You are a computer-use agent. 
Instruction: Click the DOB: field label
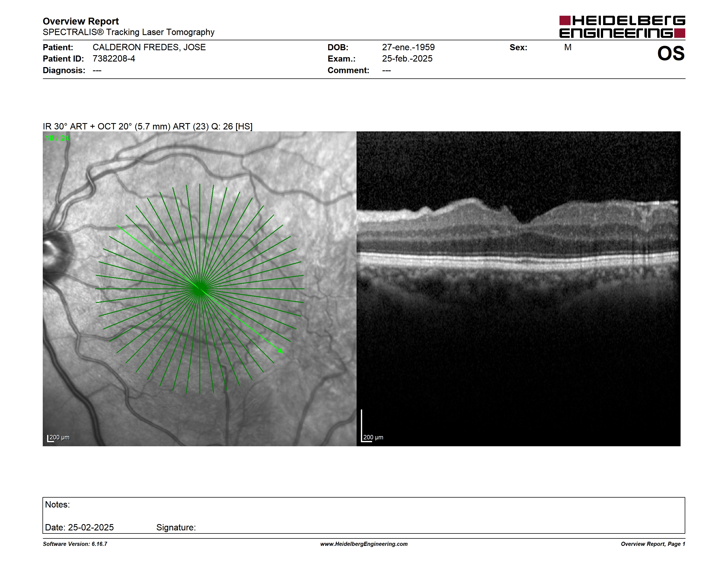(x=338, y=47)
